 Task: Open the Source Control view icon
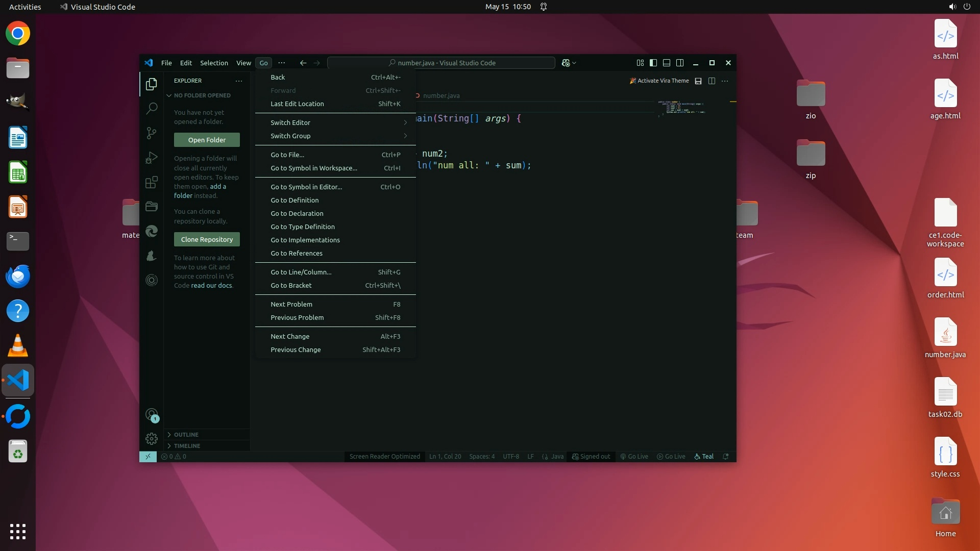tap(152, 133)
